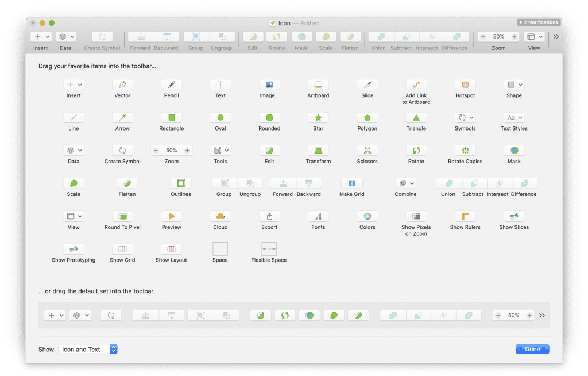
Task: Click the 2 Notifications badge
Action: tap(537, 22)
